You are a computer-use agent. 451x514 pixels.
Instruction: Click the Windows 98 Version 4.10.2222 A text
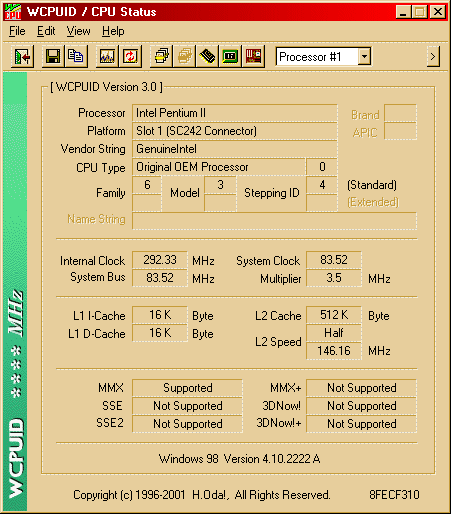[x=239, y=459]
